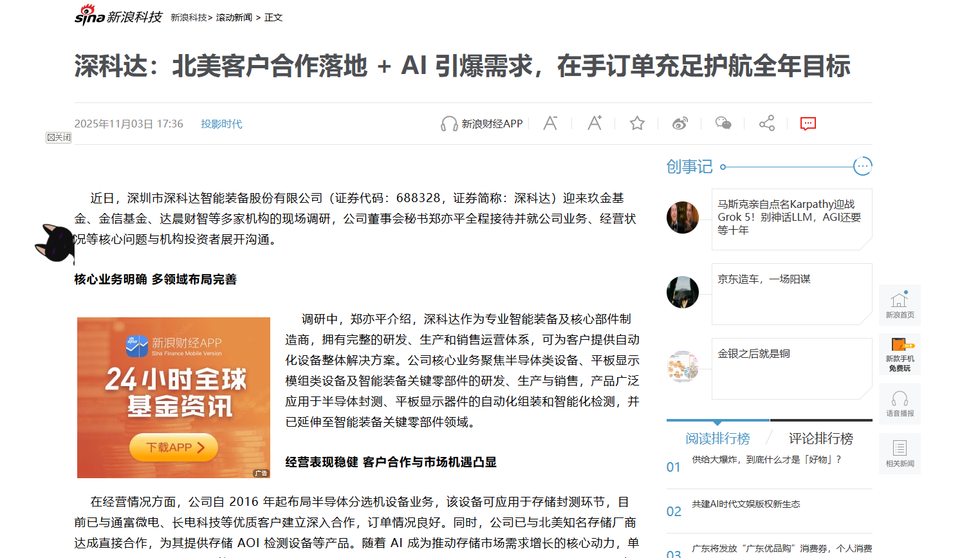Open the red comment bubble icon
The image size is (980, 558).
click(808, 124)
